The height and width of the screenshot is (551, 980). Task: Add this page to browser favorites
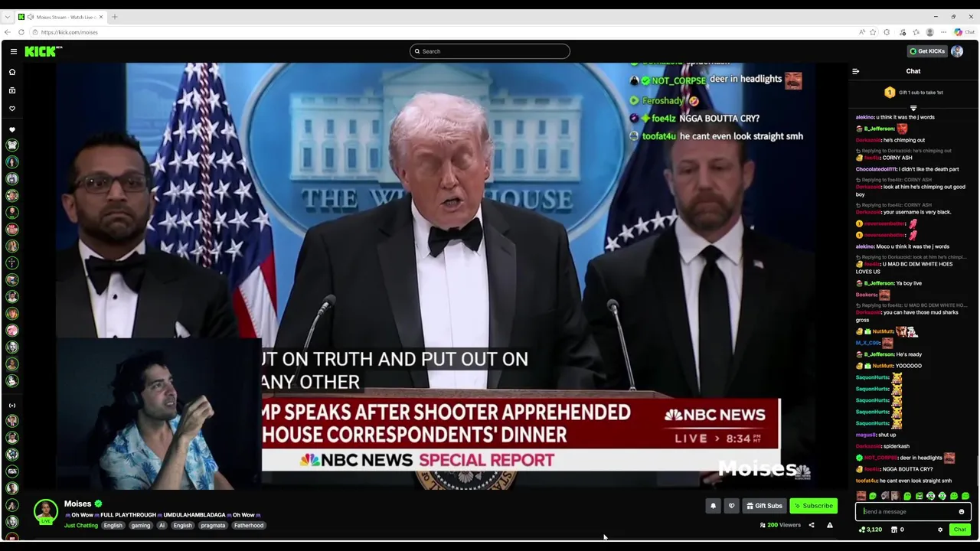point(873,32)
